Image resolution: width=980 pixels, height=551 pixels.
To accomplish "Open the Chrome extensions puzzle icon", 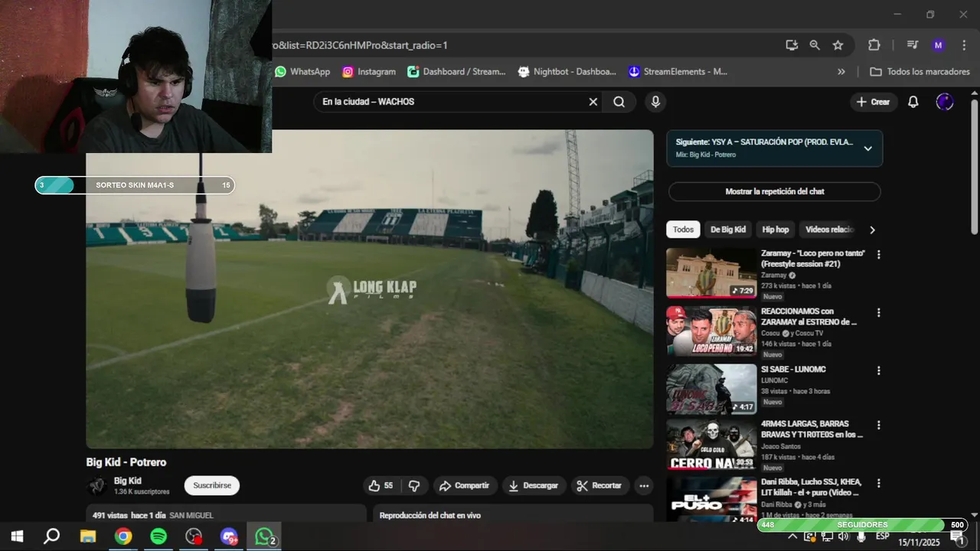I will pos(874,45).
